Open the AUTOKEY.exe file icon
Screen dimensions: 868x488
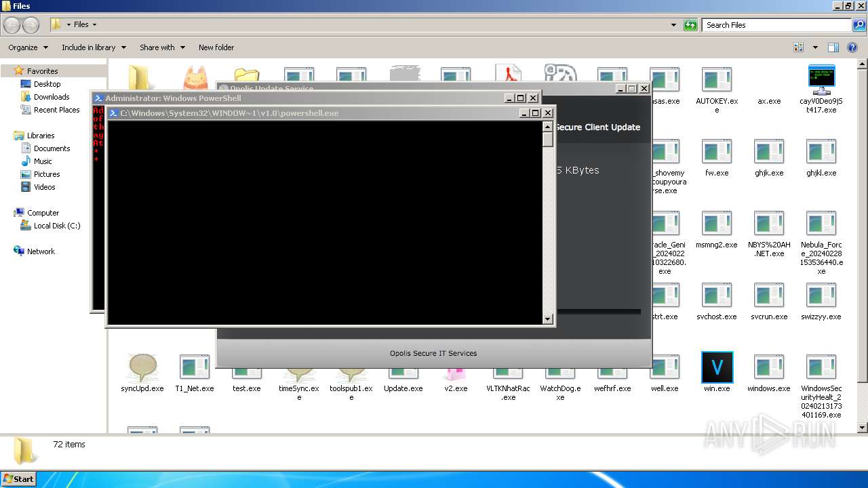717,80
